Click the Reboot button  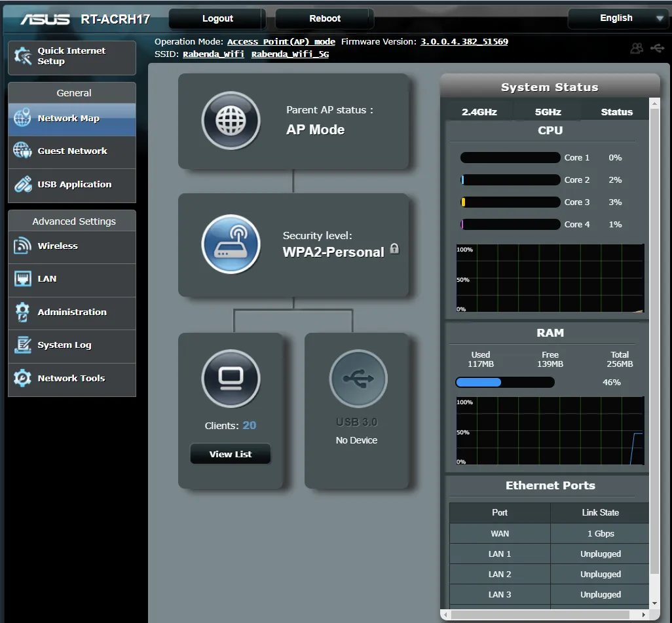tap(324, 18)
